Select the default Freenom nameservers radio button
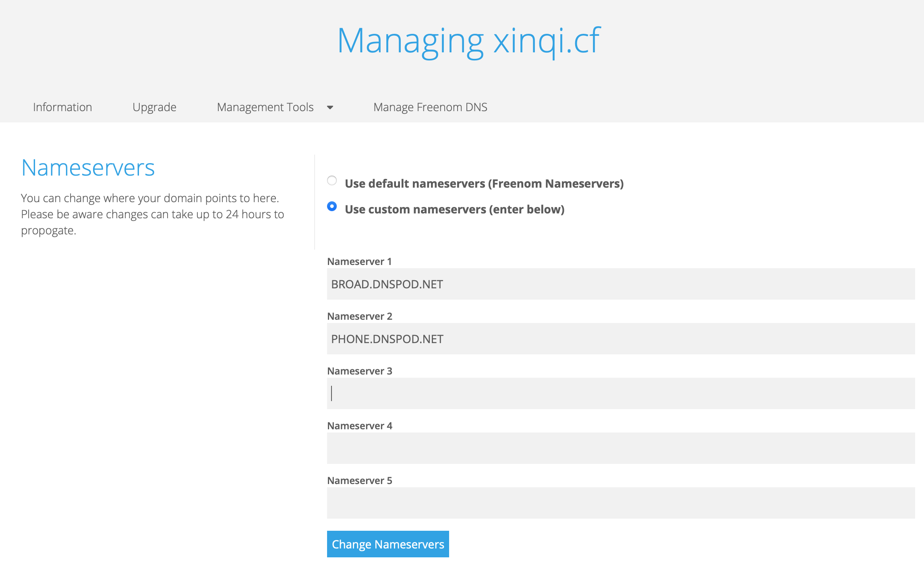 click(332, 180)
